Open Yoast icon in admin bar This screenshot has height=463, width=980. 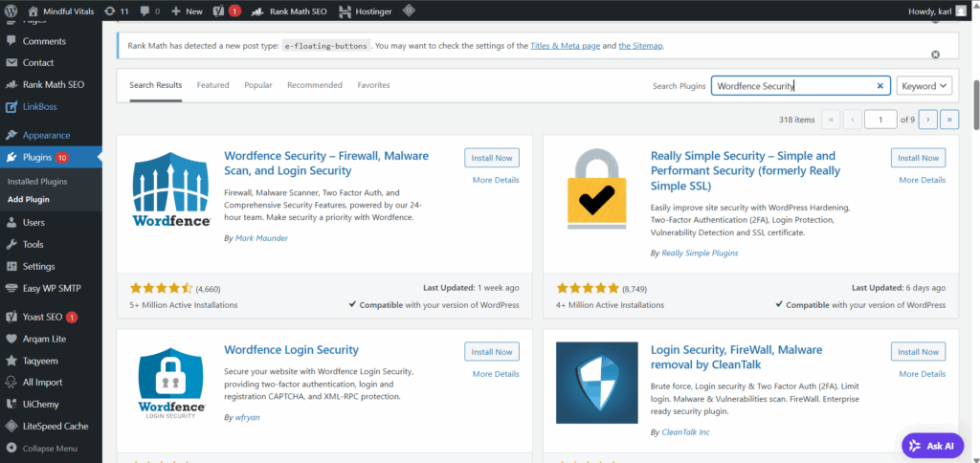[x=227, y=11]
